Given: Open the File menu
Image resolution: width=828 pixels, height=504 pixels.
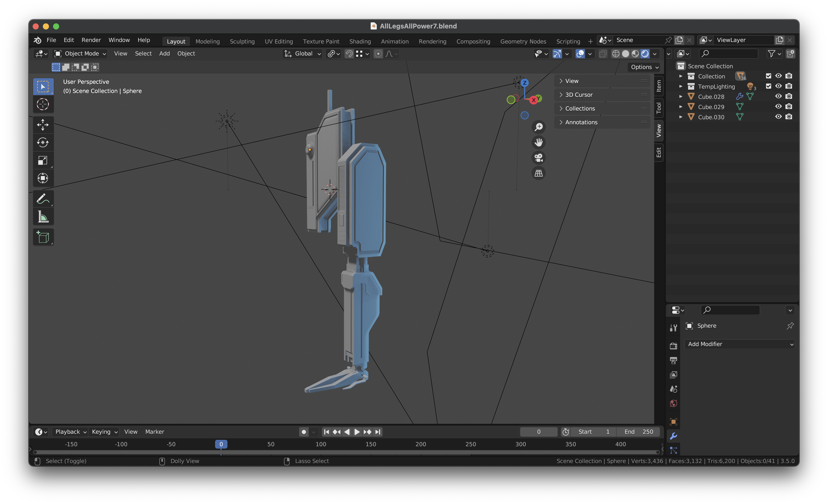Looking at the screenshot, I should (x=51, y=40).
